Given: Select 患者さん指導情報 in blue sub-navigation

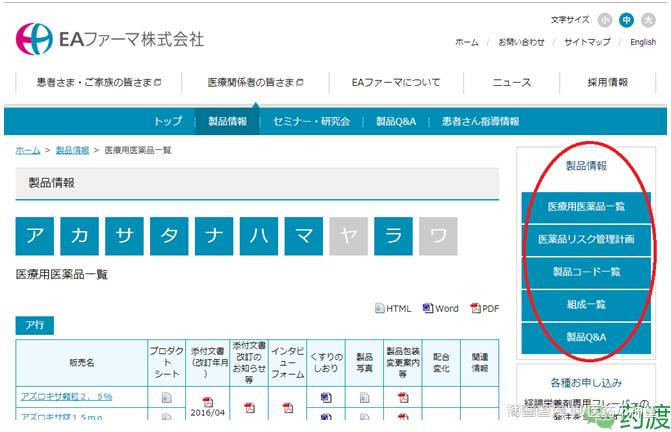Looking at the screenshot, I should [481, 121].
